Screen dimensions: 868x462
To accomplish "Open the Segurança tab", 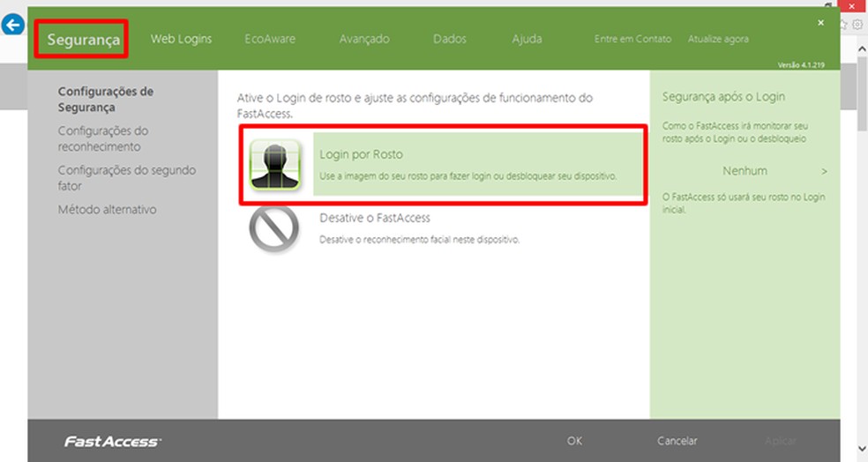I will (83, 40).
